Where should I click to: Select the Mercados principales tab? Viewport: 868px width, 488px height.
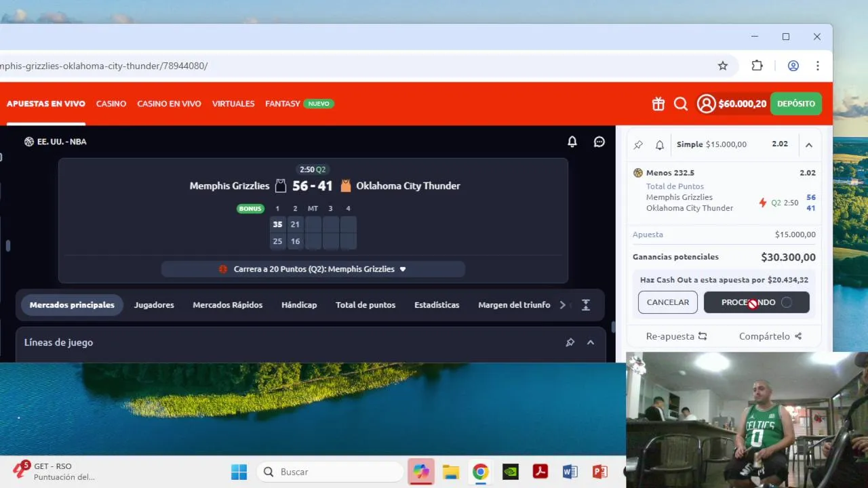[72, 305]
